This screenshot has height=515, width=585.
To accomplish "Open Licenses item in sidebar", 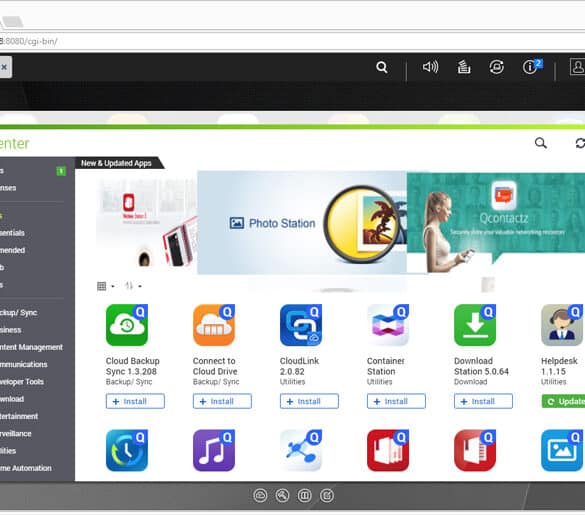I will point(8,188).
